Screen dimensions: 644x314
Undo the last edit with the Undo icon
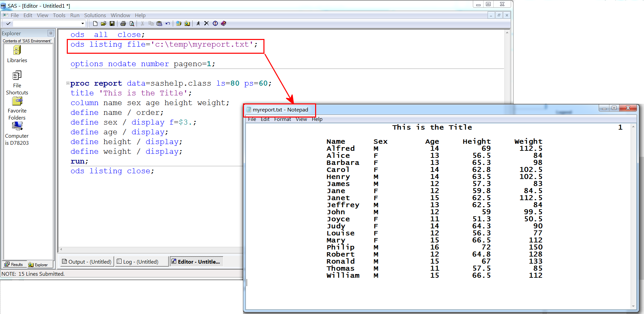coord(167,23)
